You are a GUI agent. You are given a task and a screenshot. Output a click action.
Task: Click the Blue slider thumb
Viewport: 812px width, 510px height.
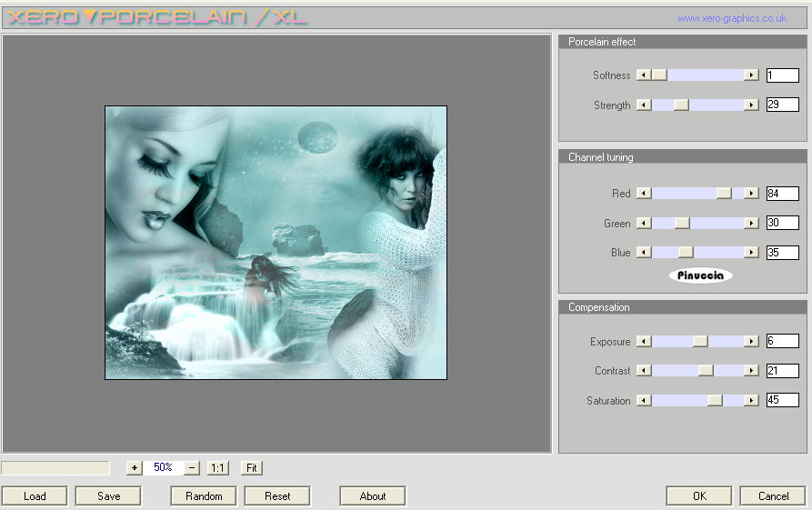pyautogui.click(x=686, y=252)
